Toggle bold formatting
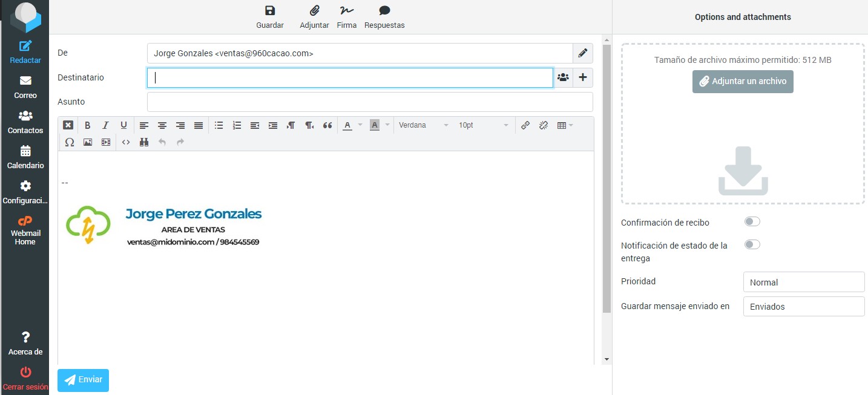 [x=88, y=125]
